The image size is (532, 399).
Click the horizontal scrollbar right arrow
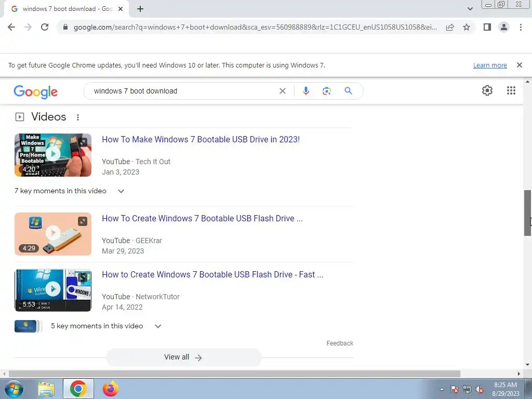[x=518, y=374]
